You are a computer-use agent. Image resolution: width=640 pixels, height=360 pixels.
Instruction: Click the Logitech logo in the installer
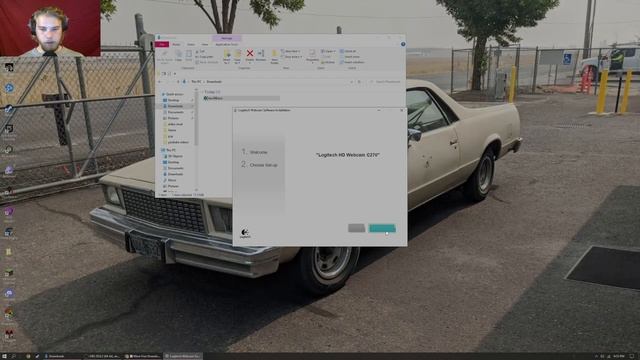(245, 233)
